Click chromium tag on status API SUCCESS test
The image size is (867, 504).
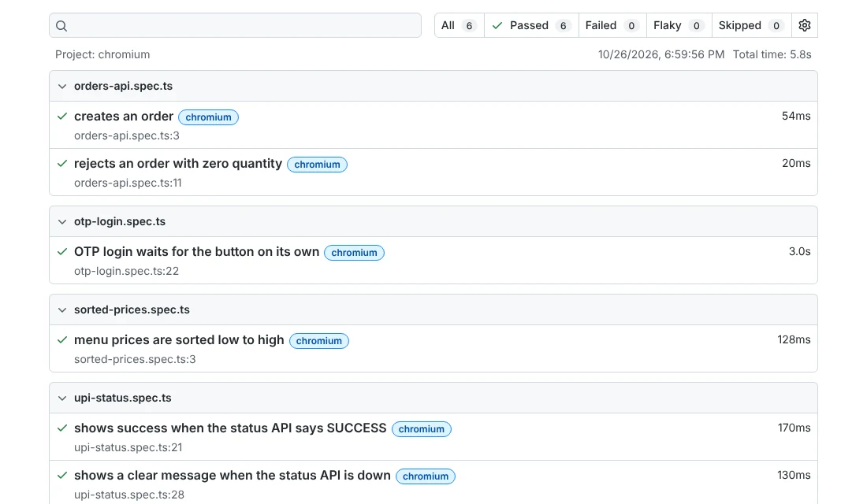422,429
